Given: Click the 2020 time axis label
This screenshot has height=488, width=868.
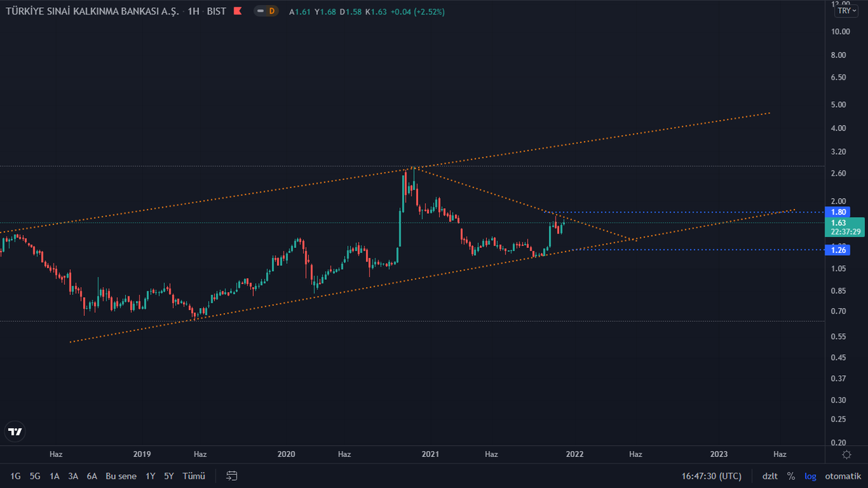Looking at the screenshot, I should tap(286, 455).
